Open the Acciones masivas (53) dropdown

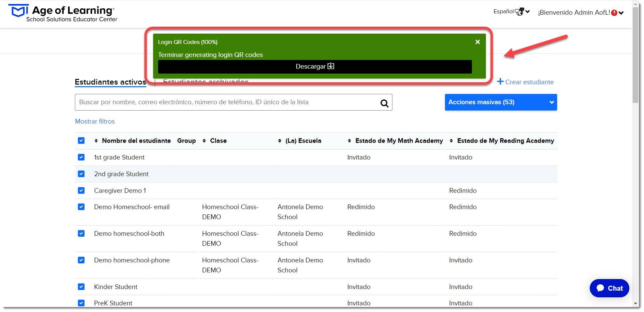(x=501, y=102)
